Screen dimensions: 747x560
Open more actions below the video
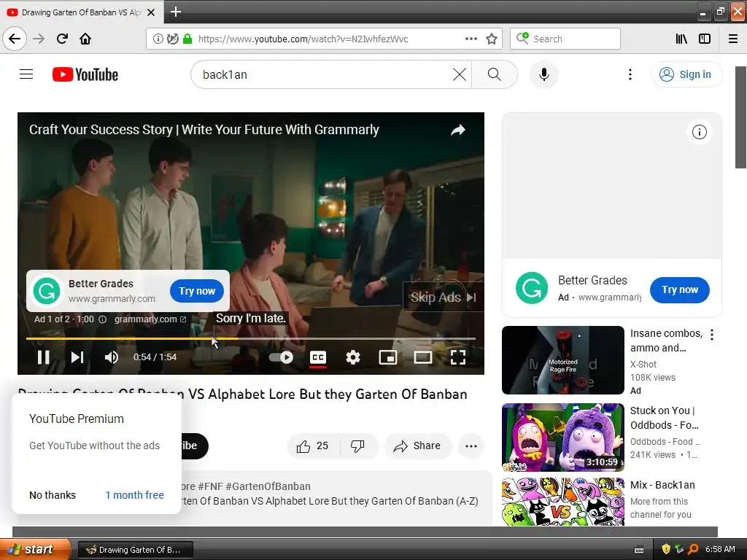click(x=471, y=446)
